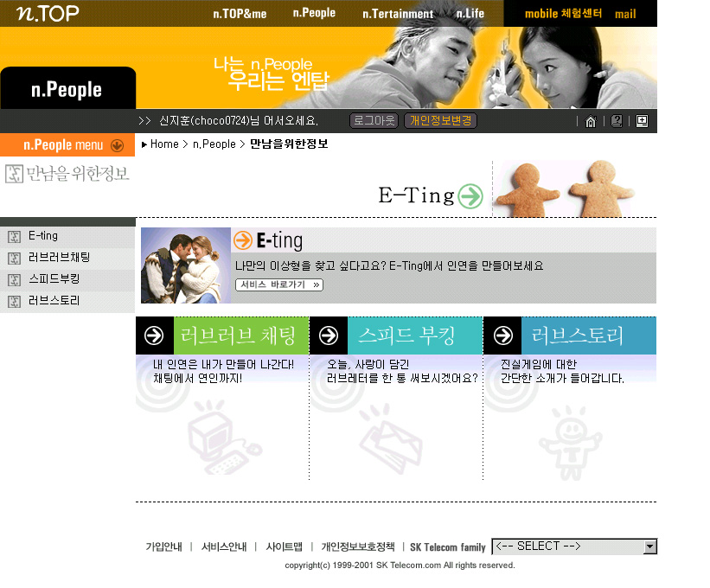Click the SELECT dropdown arrow button
Image resolution: width=710 pixels, height=588 pixels.
[x=649, y=546]
